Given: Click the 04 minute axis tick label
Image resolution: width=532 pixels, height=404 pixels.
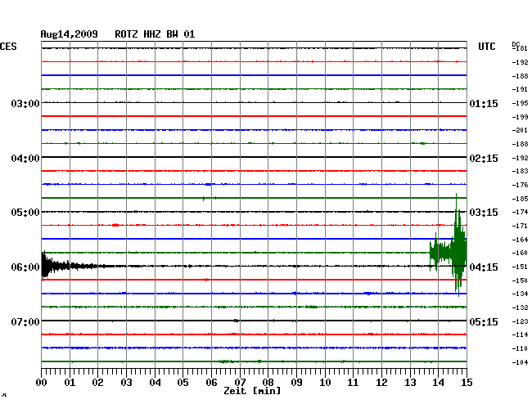Looking at the screenshot, I should click(x=155, y=382).
